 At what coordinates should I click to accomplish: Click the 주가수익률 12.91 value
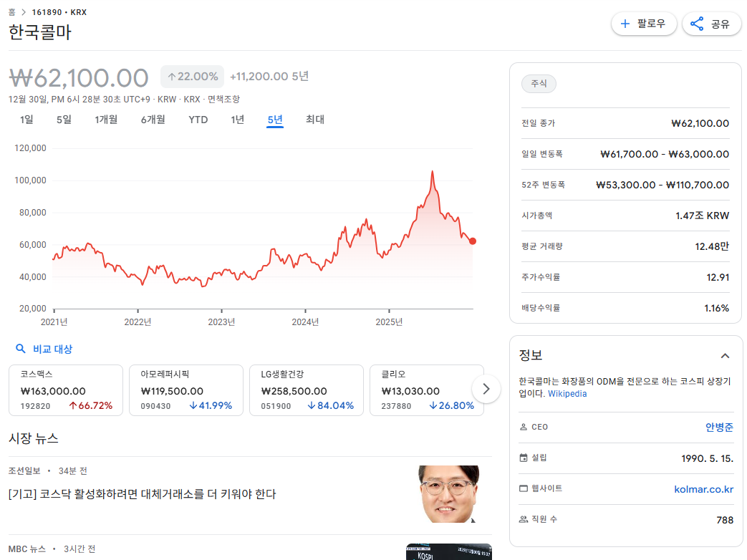718,277
